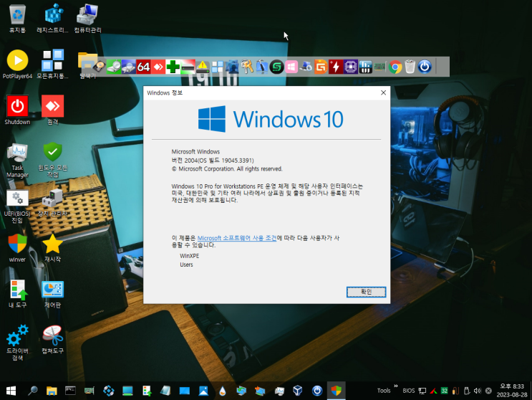Click the red Shutdown desktop icon
This screenshot has height=400, width=532.
17,110
